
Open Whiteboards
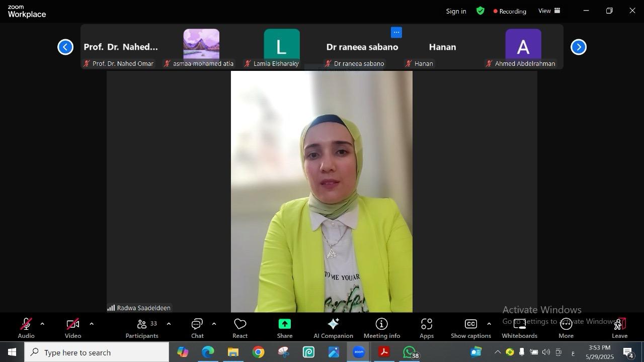tap(519, 328)
